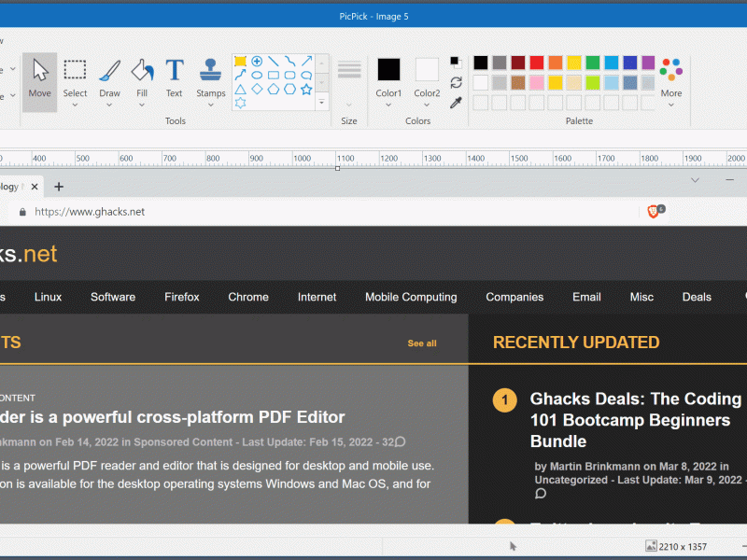
Task: Activate the eyedropper color picker
Action: pos(456,103)
